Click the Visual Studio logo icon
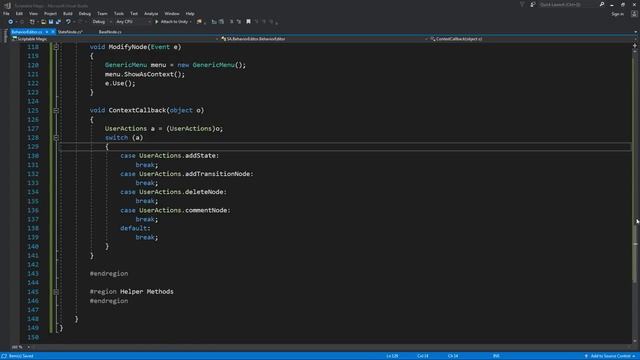This screenshot has height=360, width=640. 7,5
